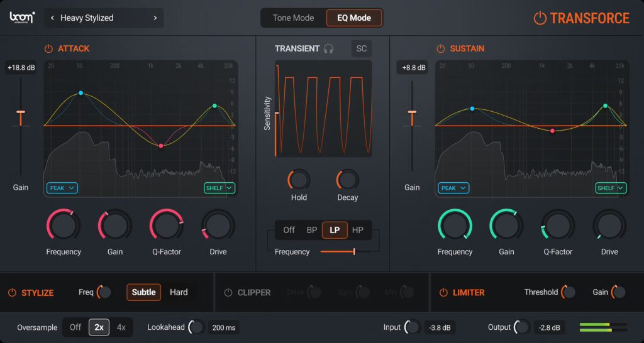Toggle the Sustain section power

tap(441, 49)
